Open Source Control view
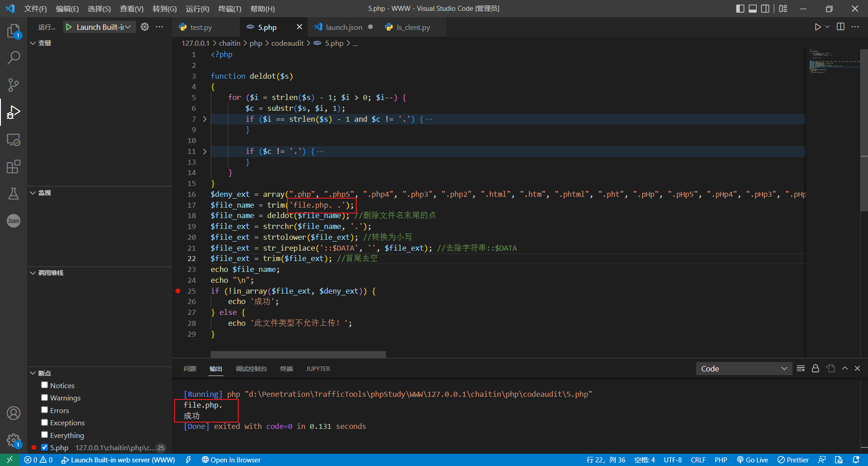The width and height of the screenshot is (868, 466). (x=14, y=85)
